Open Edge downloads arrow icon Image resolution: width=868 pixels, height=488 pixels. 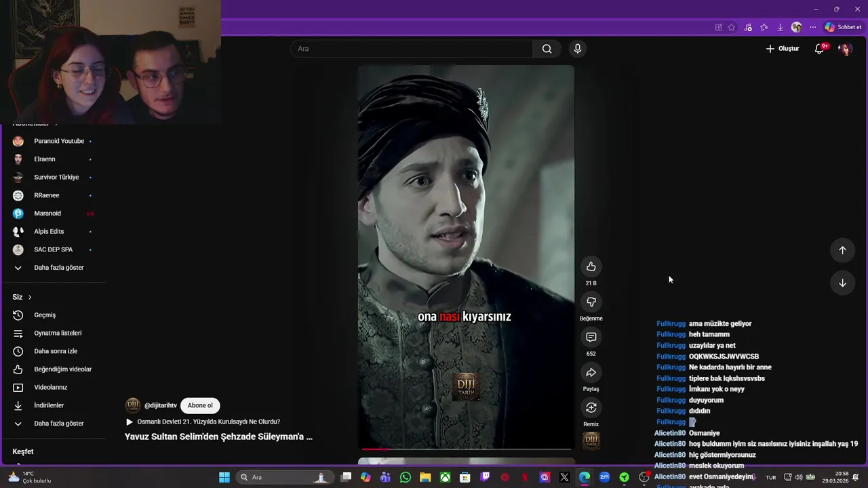(781, 27)
